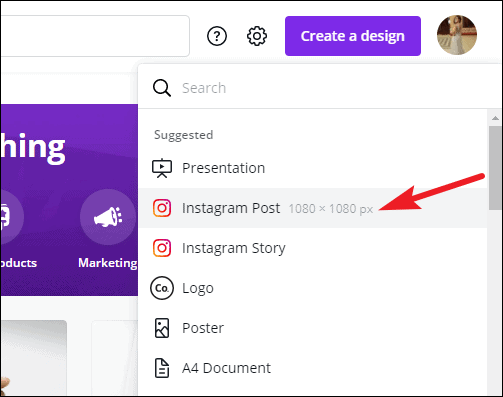Image resolution: width=503 pixels, height=397 pixels.
Task: Pick A4 Document from the list
Action: click(312, 368)
